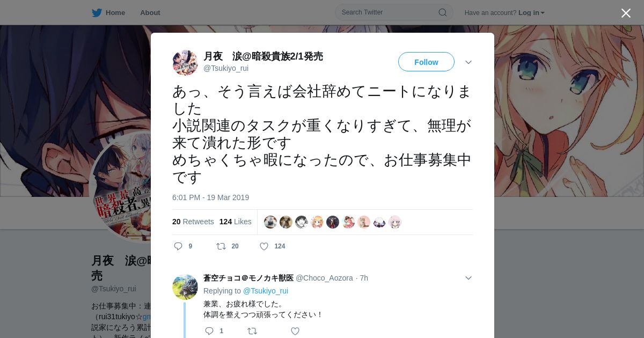Screen dimensions: 644x338
Task: Like Choco_Aozora's reply with heart
Action: (x=295, y=331)
